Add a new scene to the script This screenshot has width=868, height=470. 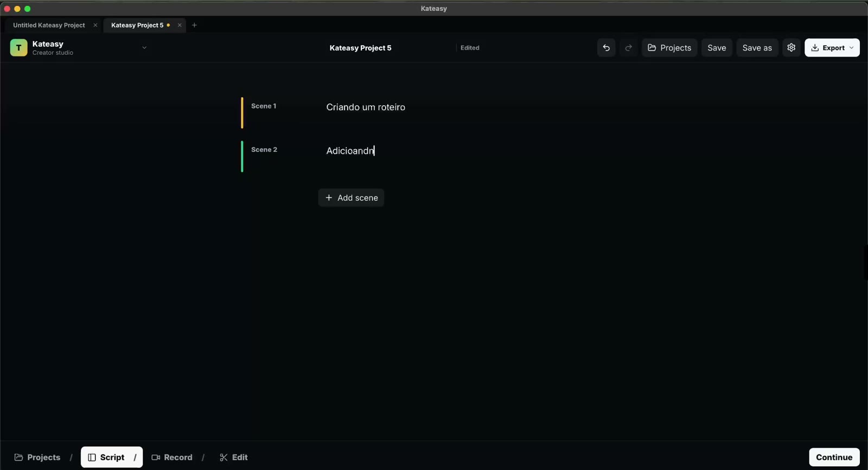click(x=351, y=198)
